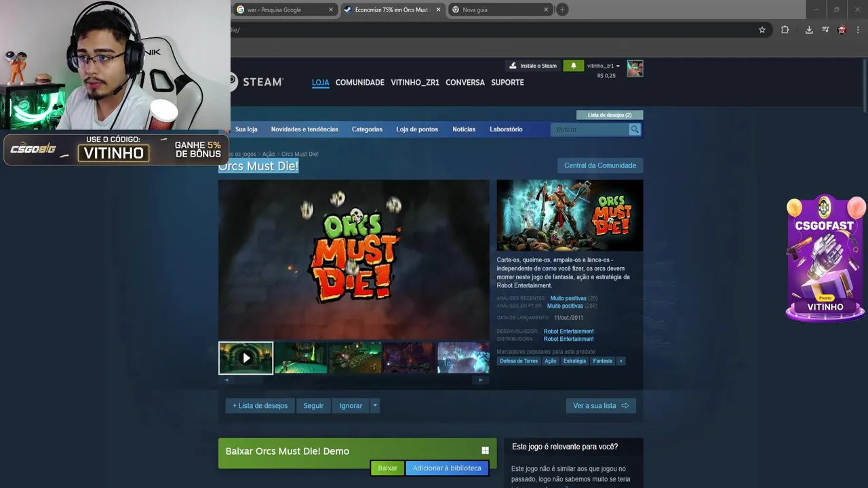This screenshot has width=868, height=488.
Task: Add more tags with plus button
Action: [x=620, y=361]
